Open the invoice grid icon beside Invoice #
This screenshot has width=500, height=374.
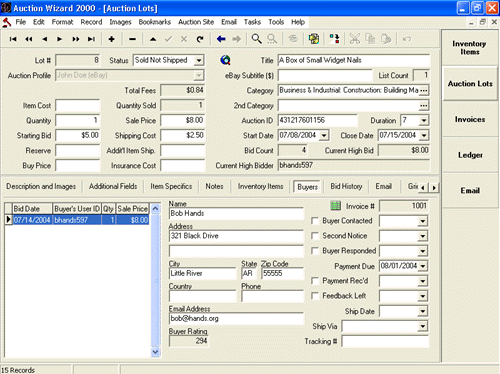pyautogui.click(x=335, y=206)
